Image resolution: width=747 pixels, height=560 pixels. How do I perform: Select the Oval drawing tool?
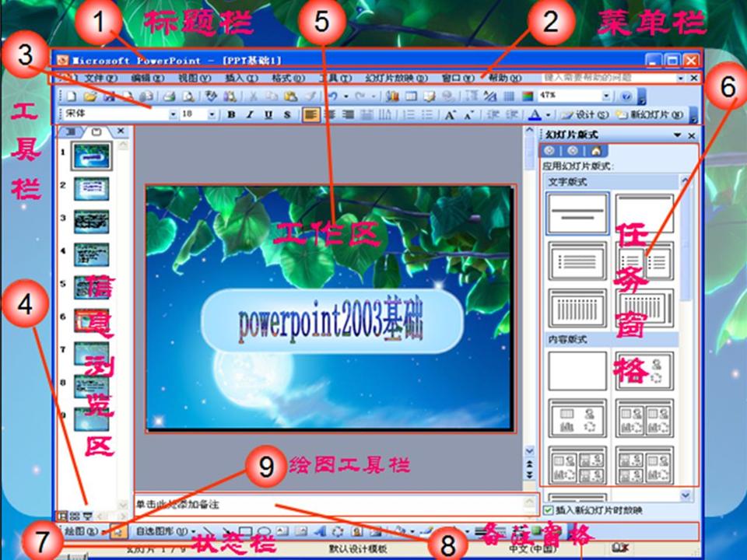(264, 531)
